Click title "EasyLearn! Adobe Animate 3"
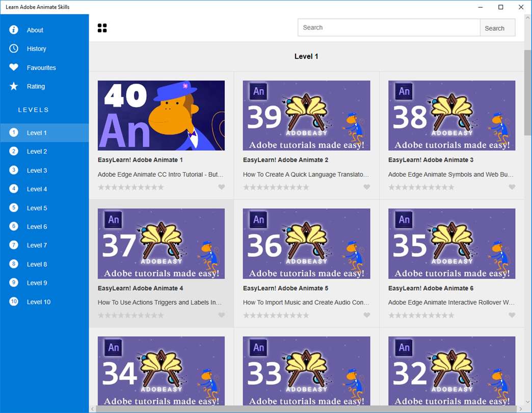This screenshot has width=532, height=413. point(431,160)
